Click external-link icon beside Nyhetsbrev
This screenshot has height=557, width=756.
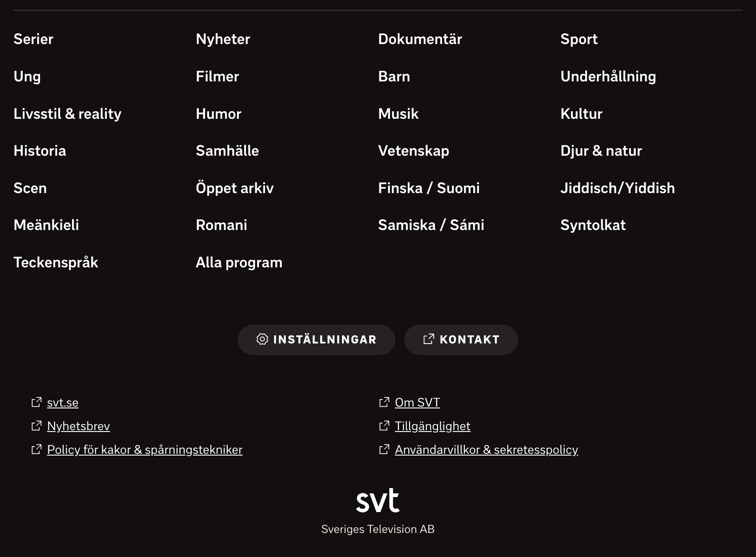coord(36,426)
